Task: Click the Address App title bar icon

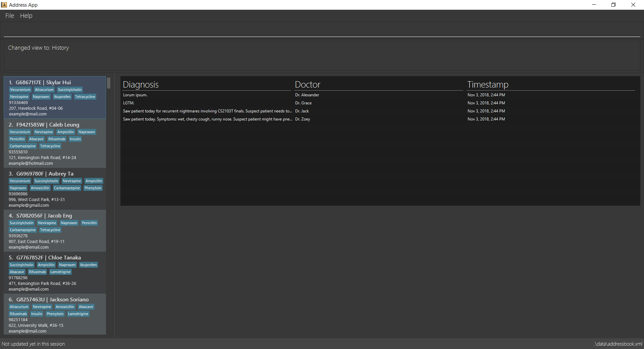Action: pos(4,5)
